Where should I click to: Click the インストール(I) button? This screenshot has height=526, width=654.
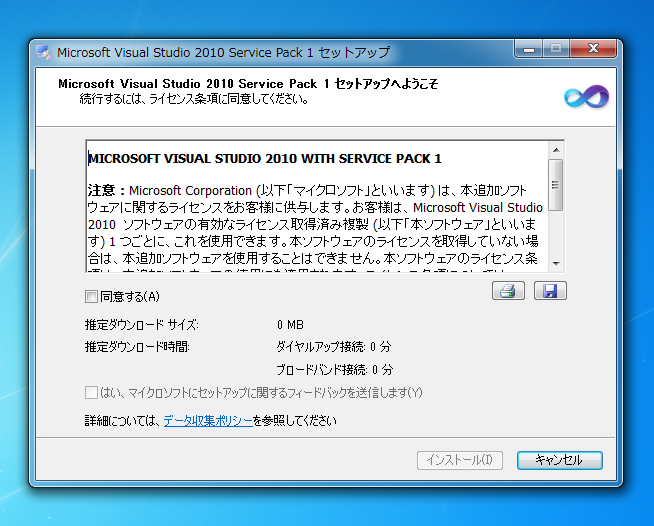pyautogui.click(x=460, y=460)
